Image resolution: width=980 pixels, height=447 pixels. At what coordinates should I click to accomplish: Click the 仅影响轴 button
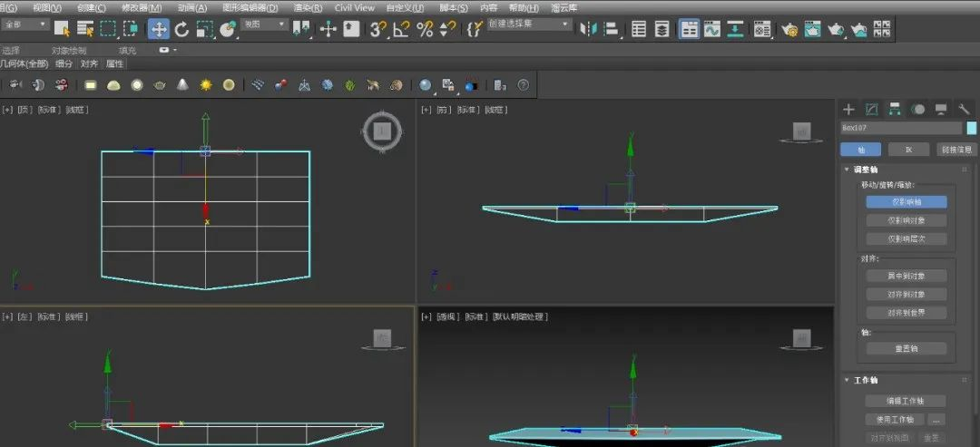[906, 201]
